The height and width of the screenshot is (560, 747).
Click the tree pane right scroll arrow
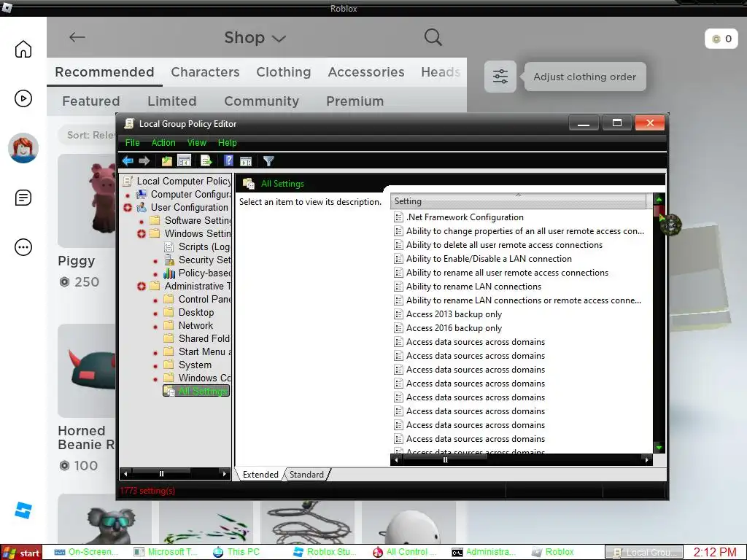pyautogui.click(x=225, y=473)
